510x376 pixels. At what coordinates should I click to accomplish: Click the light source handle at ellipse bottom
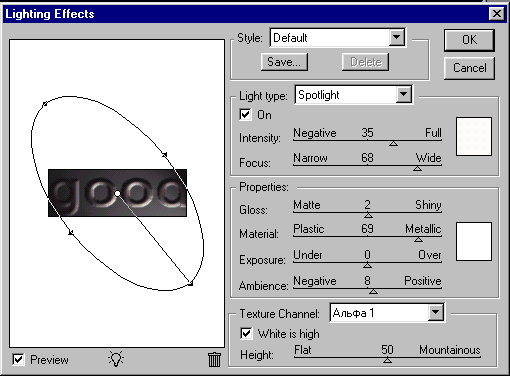click(190, 283)
